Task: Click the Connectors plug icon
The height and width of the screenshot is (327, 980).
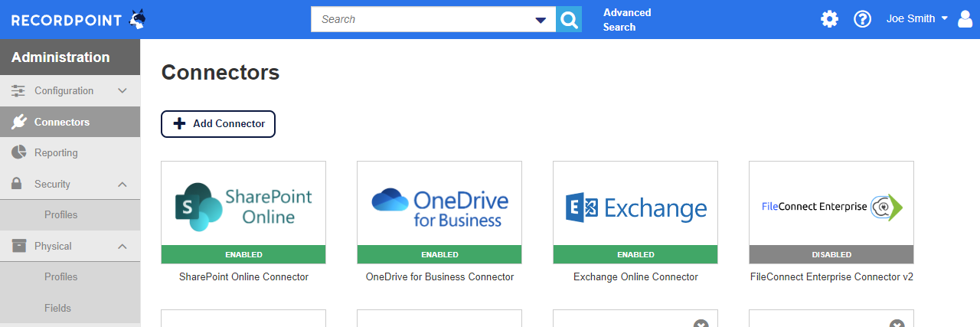Action: (x=19, y=122)
